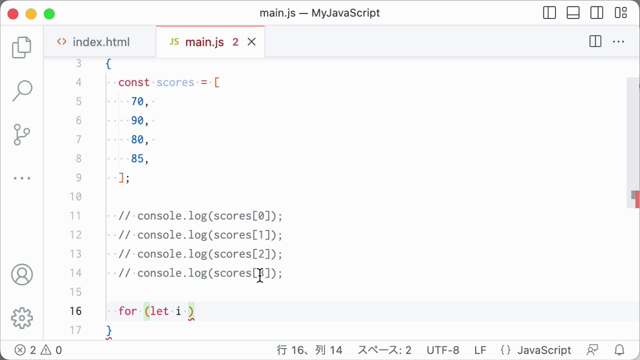Viewport: 640px width, 360px height.
Task: Open Problems via errors and warnings status
Action: point(38,350)
